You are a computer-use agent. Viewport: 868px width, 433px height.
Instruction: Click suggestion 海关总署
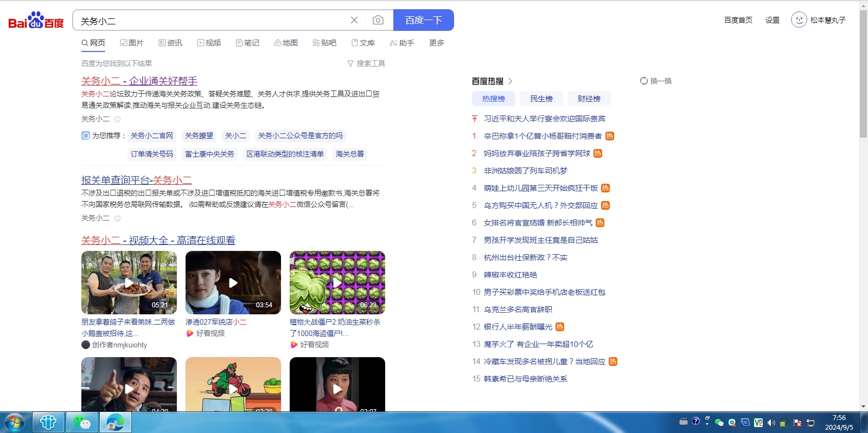tap(350, 154)
